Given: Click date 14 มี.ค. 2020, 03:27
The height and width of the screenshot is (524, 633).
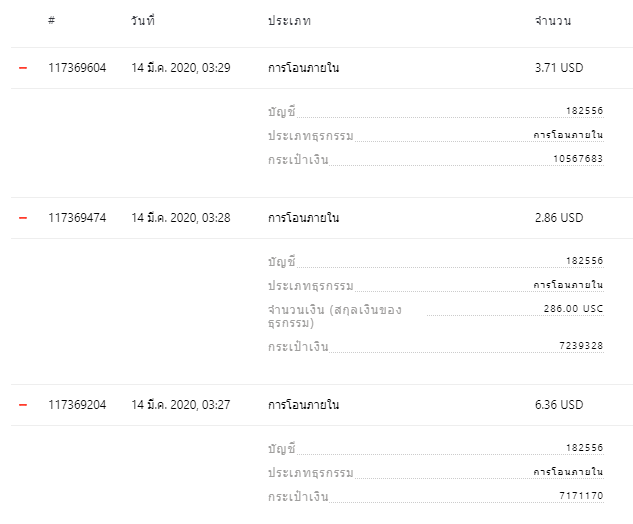Looking at the screenshot, I should point(181,405).
